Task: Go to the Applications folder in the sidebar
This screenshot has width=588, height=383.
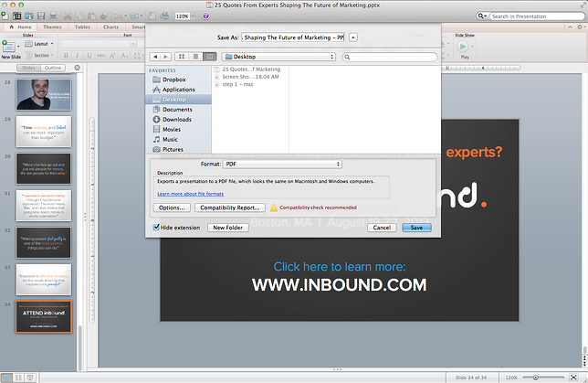Action: click(179, 90)
